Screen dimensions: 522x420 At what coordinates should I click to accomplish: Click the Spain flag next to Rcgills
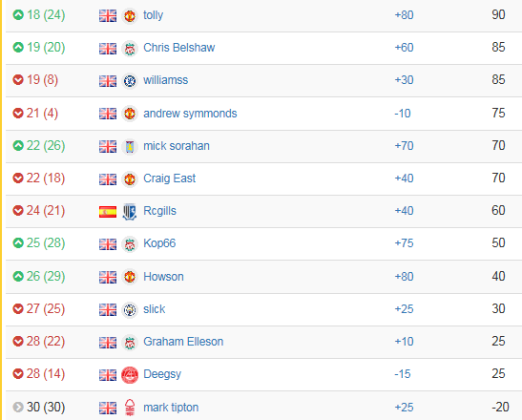(x=108, y=212)
